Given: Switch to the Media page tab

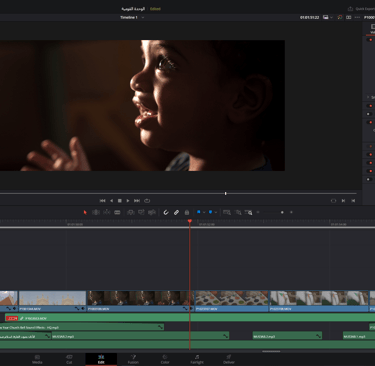Looking at the screenshot, I should pos(37,359).
